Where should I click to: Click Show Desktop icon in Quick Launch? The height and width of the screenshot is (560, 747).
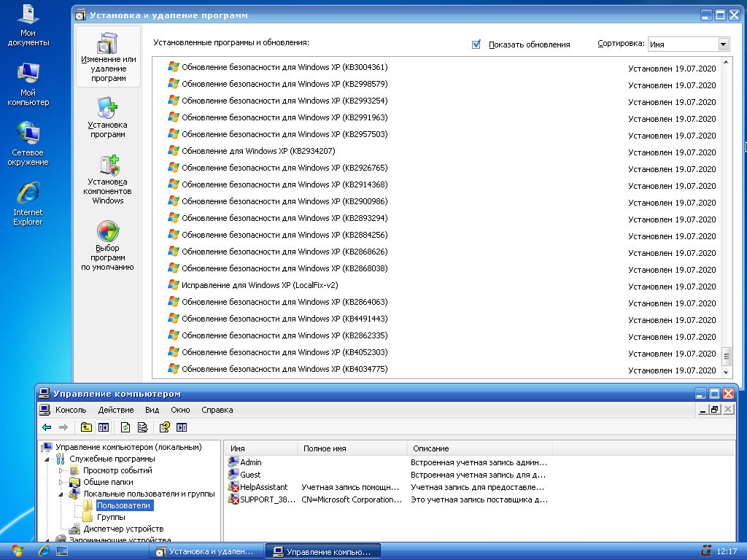62,551
